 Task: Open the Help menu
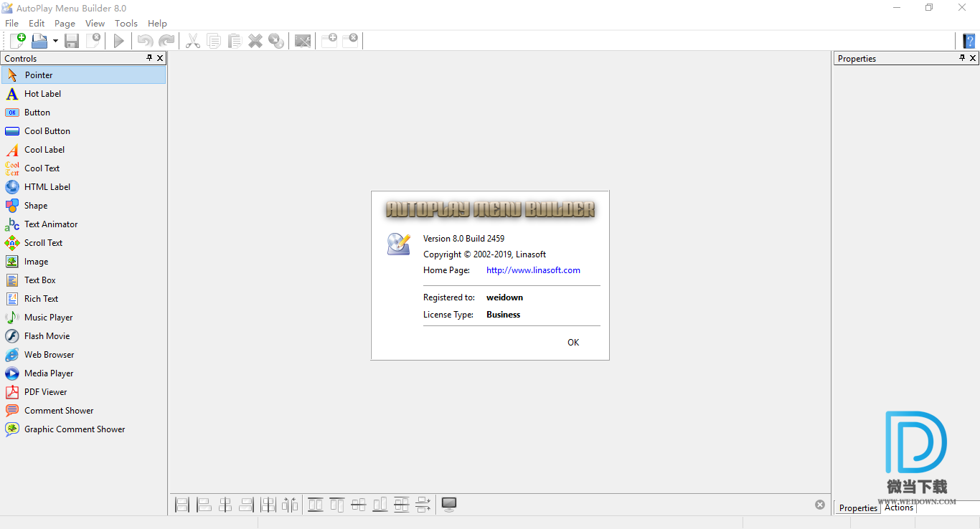pos(157,23)
